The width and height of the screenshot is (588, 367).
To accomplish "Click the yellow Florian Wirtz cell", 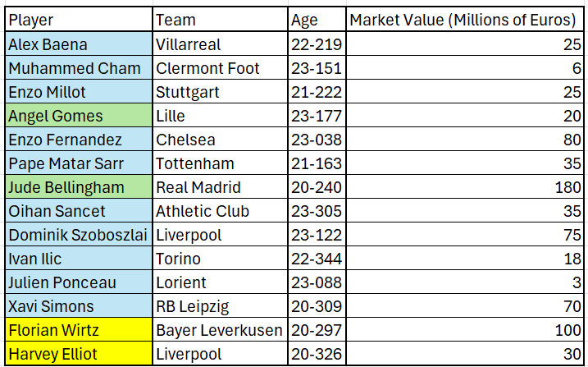I will coord(79,329).
